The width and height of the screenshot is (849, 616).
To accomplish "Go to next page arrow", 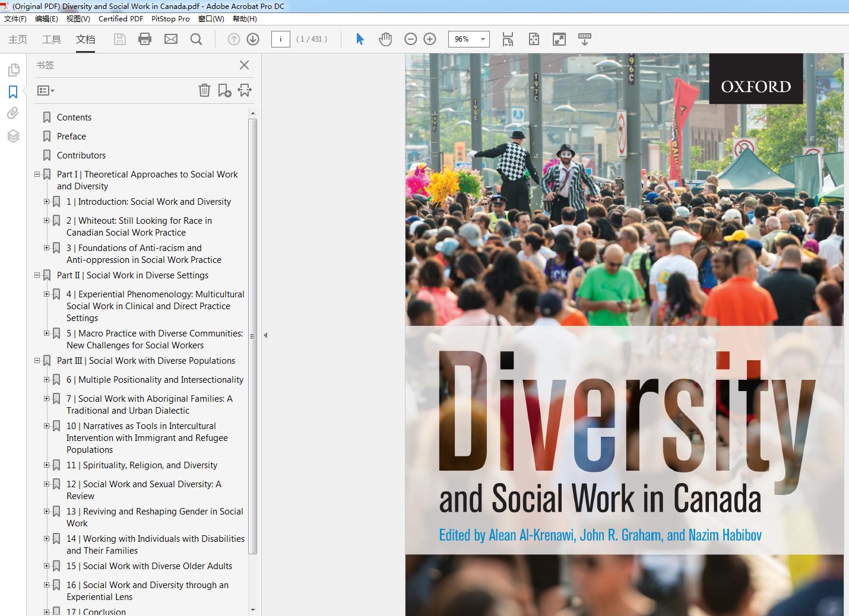I will click(253, 39).
